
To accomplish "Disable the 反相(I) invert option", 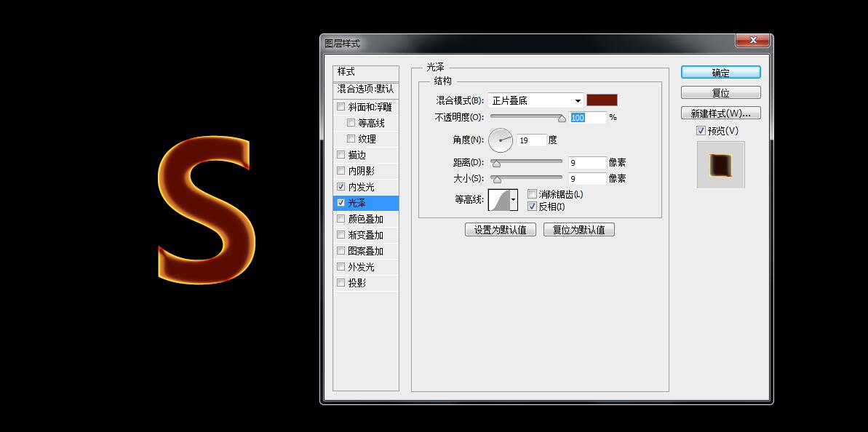I will 533,206.
